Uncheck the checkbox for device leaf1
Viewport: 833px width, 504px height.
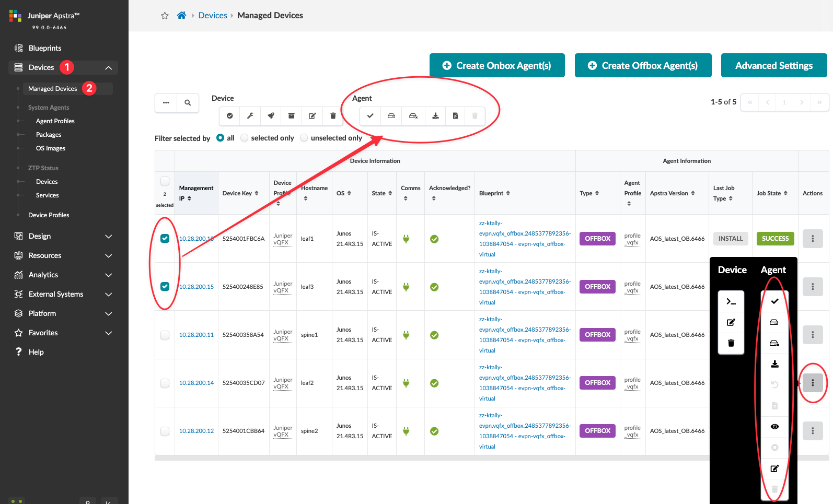tap(165, 239)
